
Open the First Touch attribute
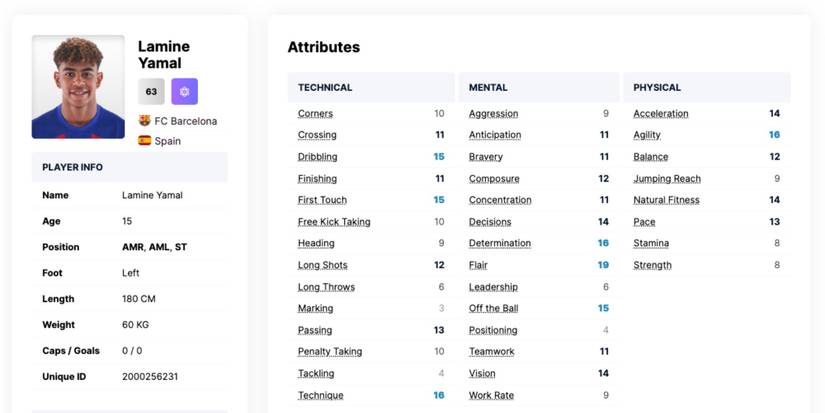click(x=322, y=200)
